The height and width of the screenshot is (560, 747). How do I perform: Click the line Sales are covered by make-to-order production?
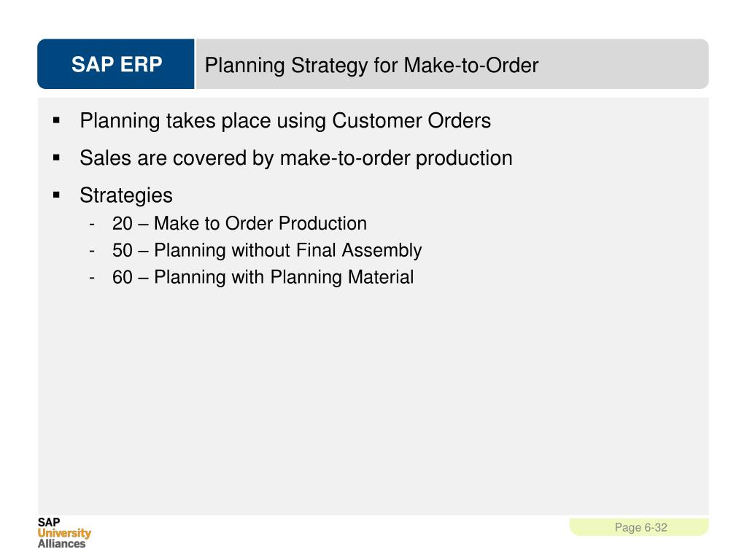coord(296,158)
